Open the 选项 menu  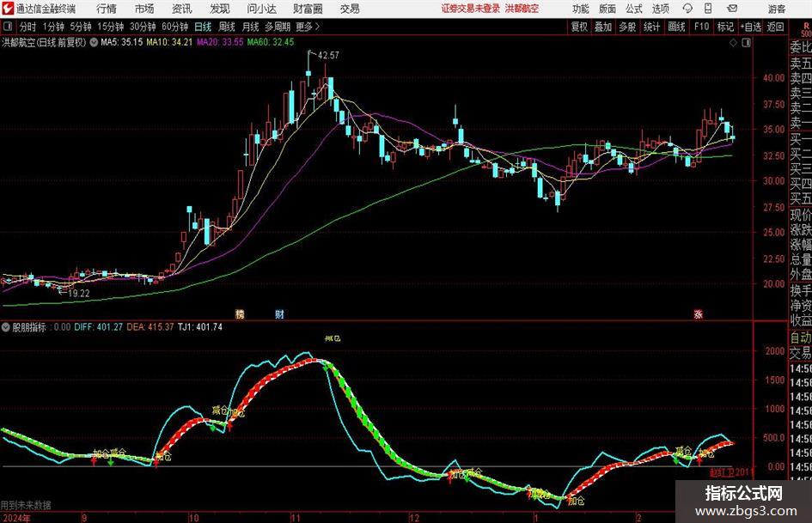[660, 9]
